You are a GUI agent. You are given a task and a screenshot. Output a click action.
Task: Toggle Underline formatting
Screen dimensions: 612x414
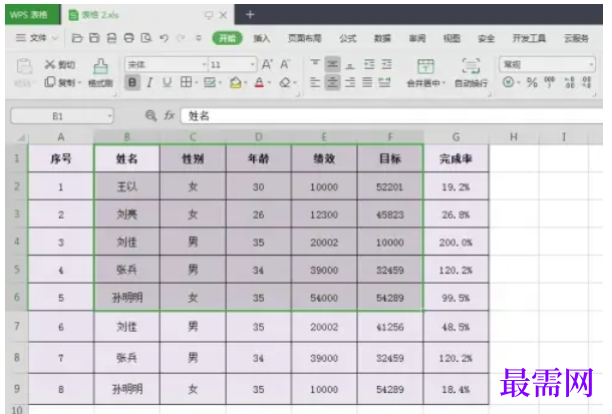[167, 82]
